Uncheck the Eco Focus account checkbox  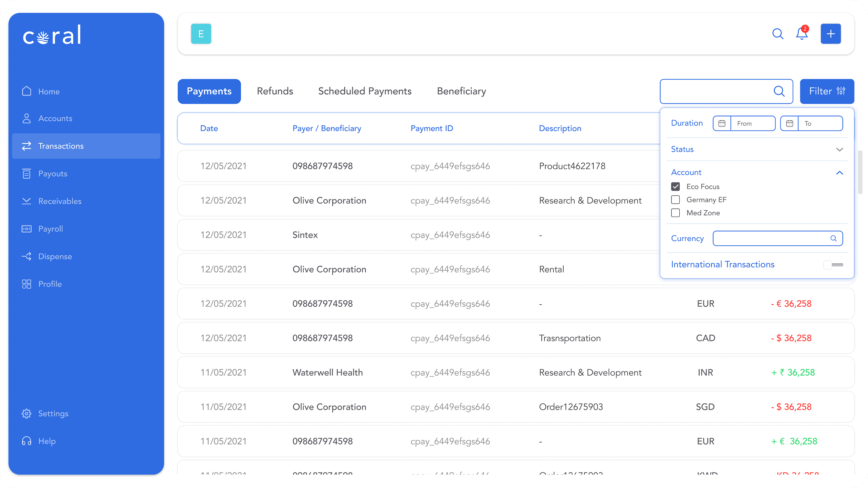click(x=676, y=186)
